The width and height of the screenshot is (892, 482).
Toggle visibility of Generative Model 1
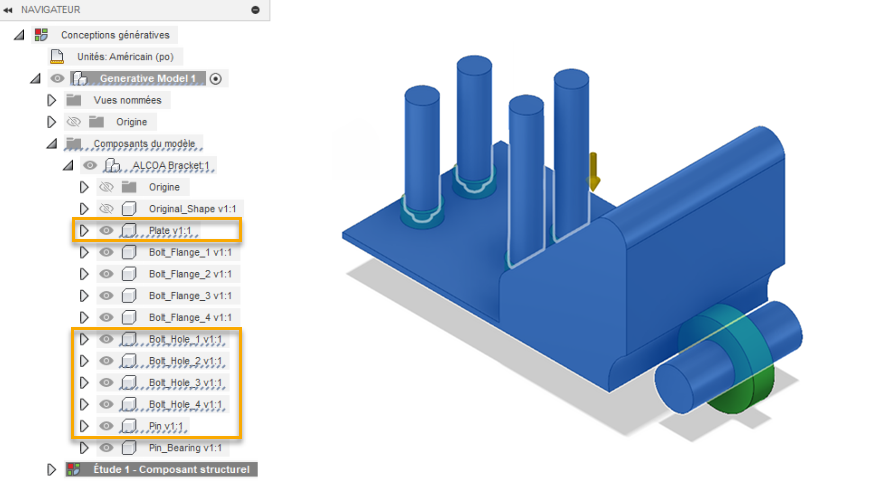tap(57, 79)
